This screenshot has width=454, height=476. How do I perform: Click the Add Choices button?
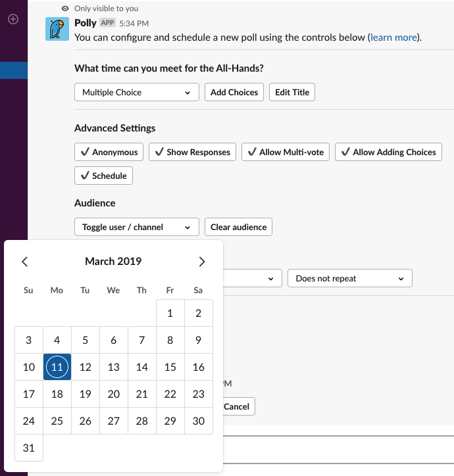coord(234,93)
